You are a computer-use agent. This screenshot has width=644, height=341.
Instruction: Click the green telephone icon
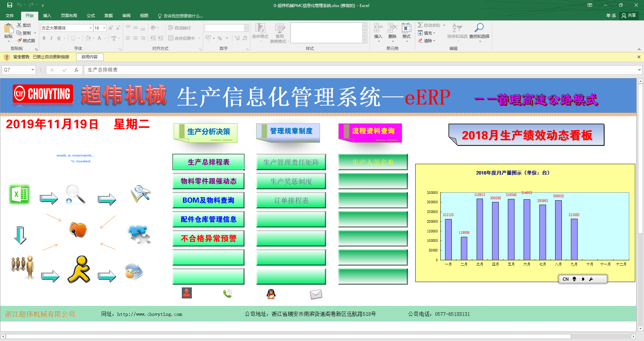pyautogui.click(x=227, y=293)
